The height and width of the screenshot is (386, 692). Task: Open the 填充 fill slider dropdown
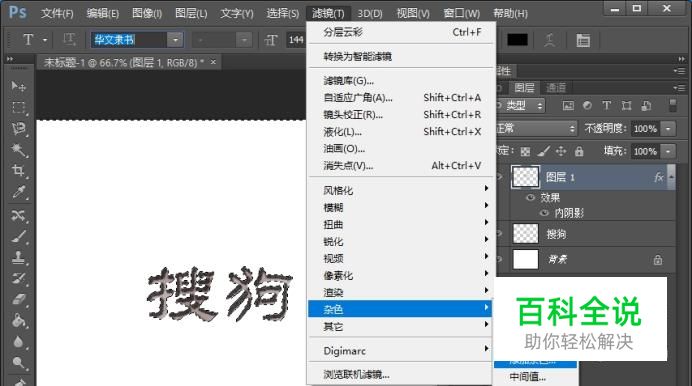[x=668, y=151]
